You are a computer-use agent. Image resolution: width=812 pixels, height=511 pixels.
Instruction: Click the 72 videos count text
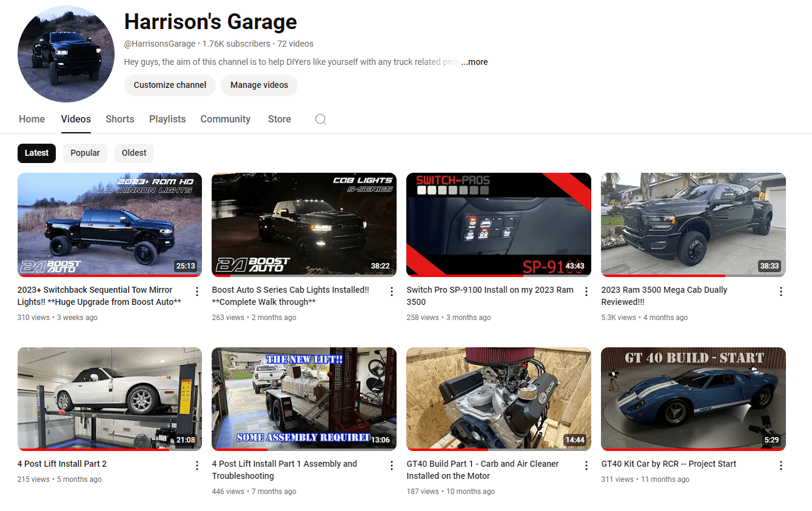coord(295,44)
